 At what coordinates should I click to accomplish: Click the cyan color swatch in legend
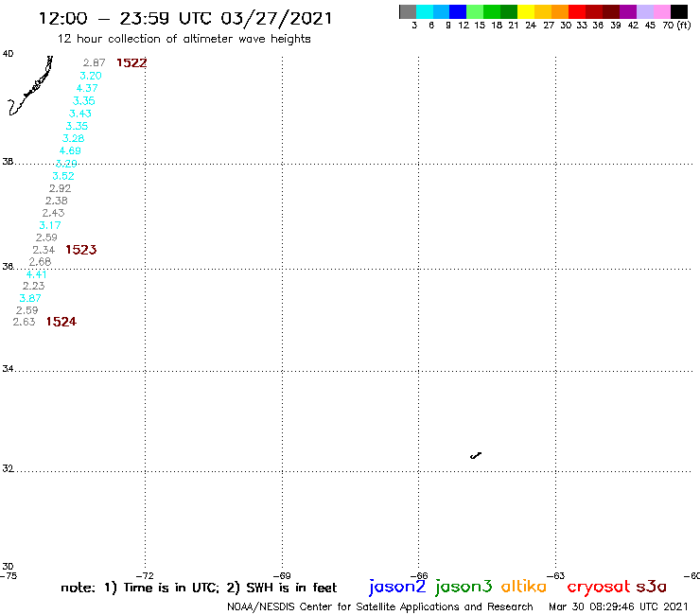click(424, 11)
